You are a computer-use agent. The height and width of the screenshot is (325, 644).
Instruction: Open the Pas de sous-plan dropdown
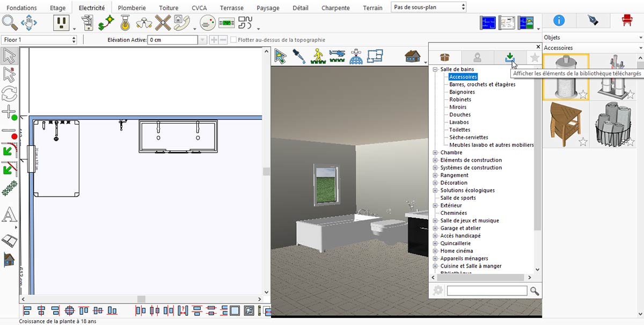pyautogui.click(x=428, y=7)
